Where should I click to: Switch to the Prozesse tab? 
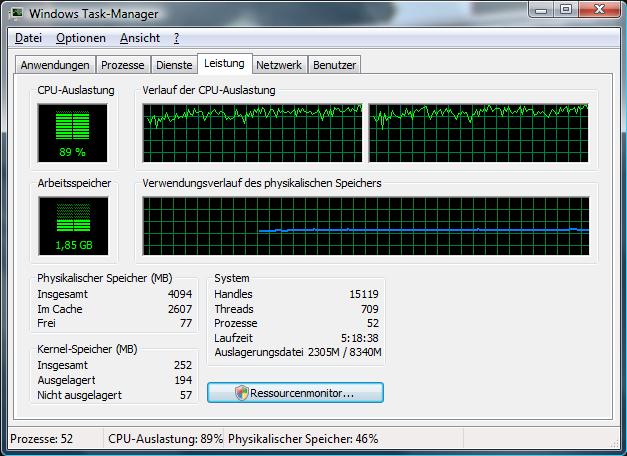click(x=123, y=65)
